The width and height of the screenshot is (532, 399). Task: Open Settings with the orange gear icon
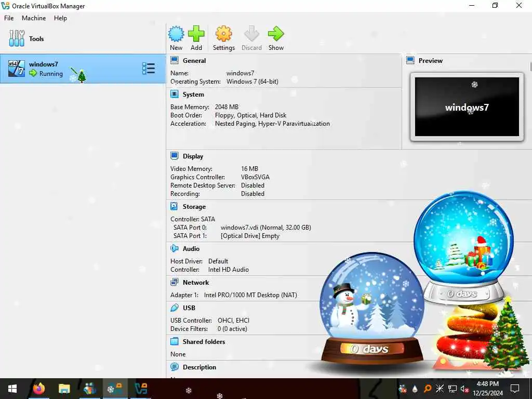point(223,34)
